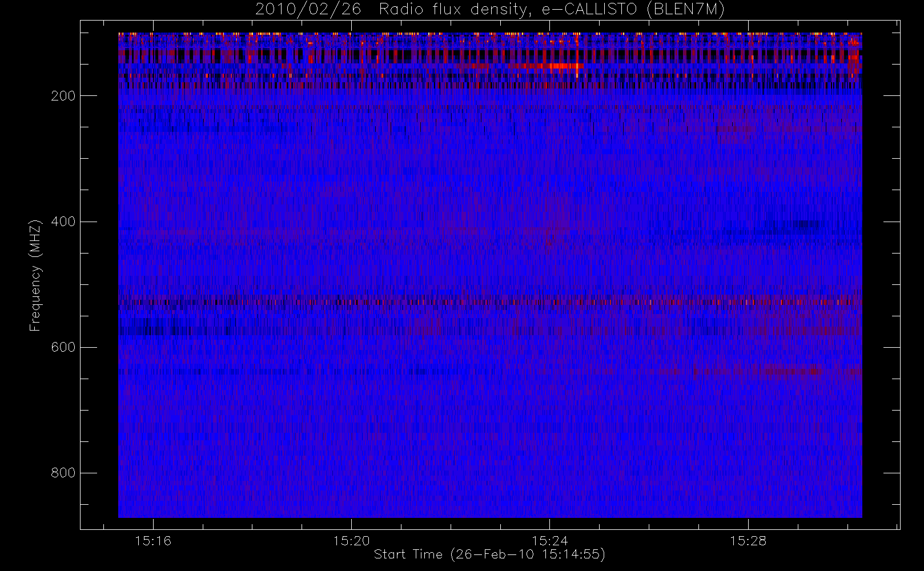Click the 200 frequency tick label
This screenshot has height=571, width=924.
pos(63,96)
